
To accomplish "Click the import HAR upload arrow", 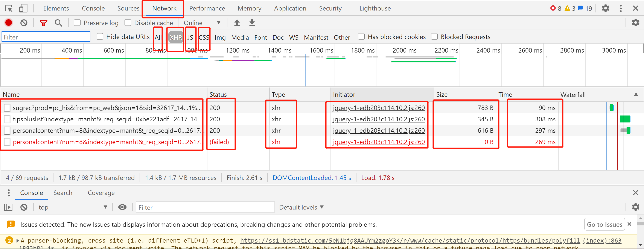I will [237, 23].
